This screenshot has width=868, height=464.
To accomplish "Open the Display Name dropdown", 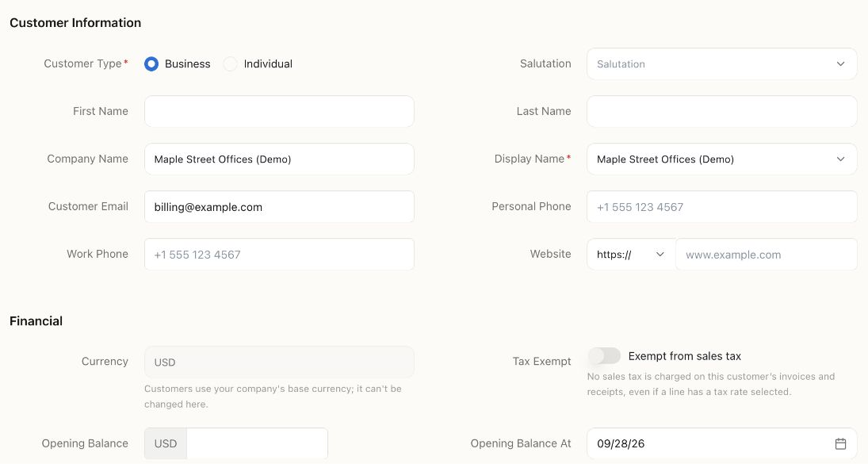I will [722, 159].
